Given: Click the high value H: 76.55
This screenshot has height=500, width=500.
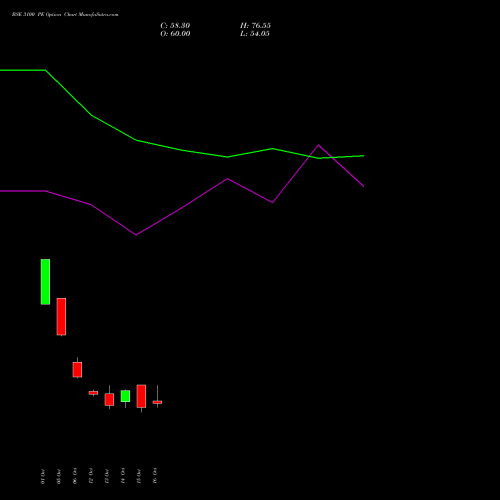Looking at the screenshot, I should coord(255,26).
